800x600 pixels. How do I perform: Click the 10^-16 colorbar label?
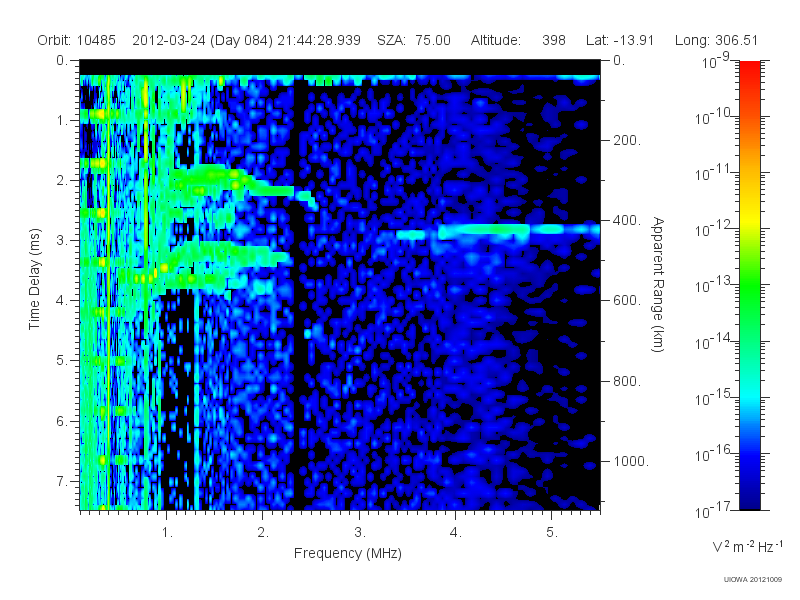[714, 454]
